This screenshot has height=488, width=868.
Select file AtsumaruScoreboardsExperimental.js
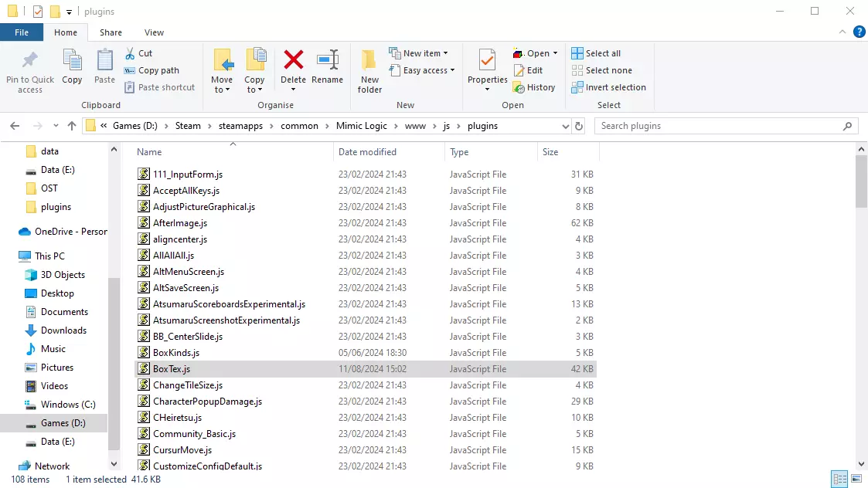(366, 303)
